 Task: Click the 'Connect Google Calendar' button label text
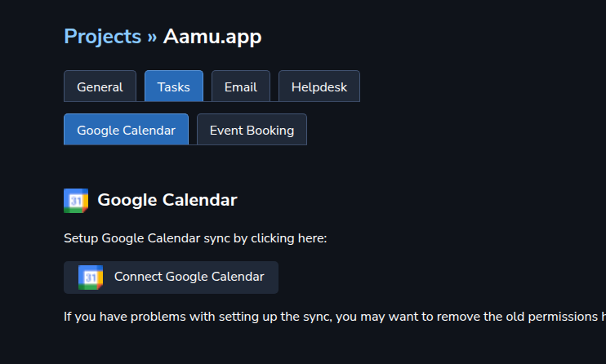tap(189, 277)
